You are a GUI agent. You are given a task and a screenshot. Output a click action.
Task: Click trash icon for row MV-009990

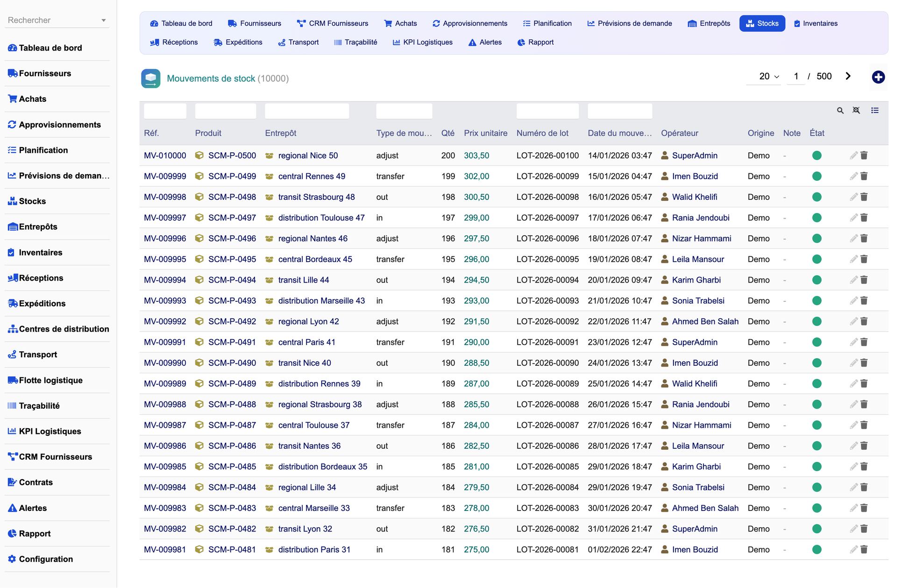[864, 363]
